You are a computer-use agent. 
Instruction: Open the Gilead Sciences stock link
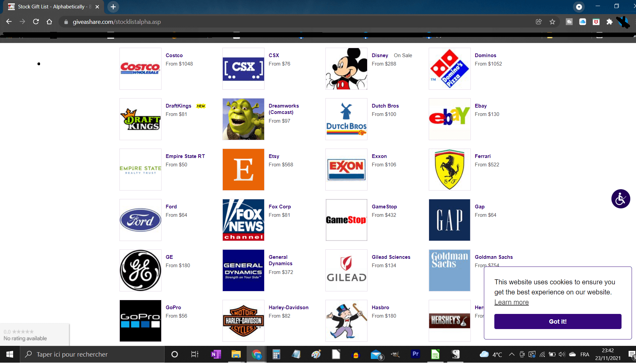click(x=391, y=257)
